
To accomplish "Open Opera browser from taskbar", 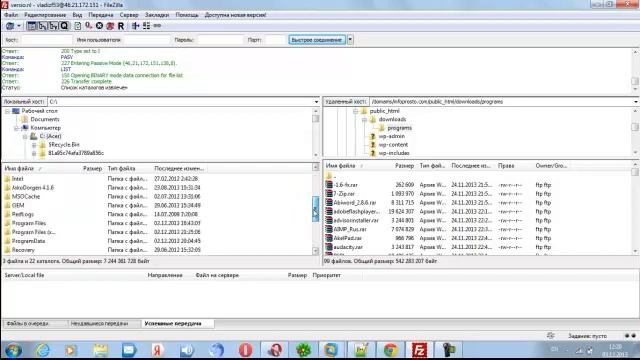I will 245,350.
